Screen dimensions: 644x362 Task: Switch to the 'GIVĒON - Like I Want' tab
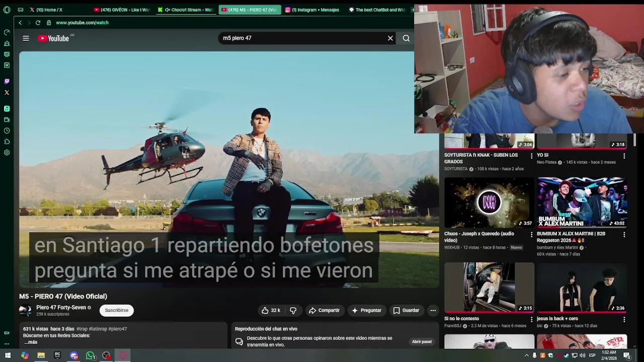pyautogui.click(x=122, y=10)
